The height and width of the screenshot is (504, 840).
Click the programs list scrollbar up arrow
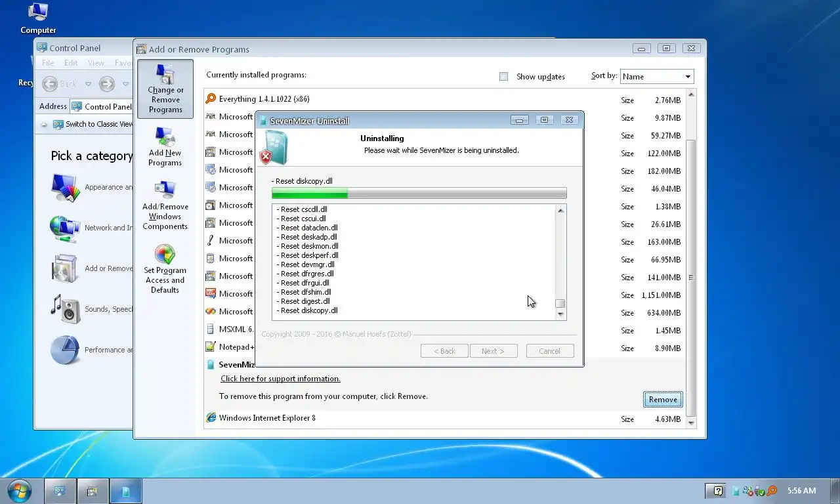coord(690,95)
